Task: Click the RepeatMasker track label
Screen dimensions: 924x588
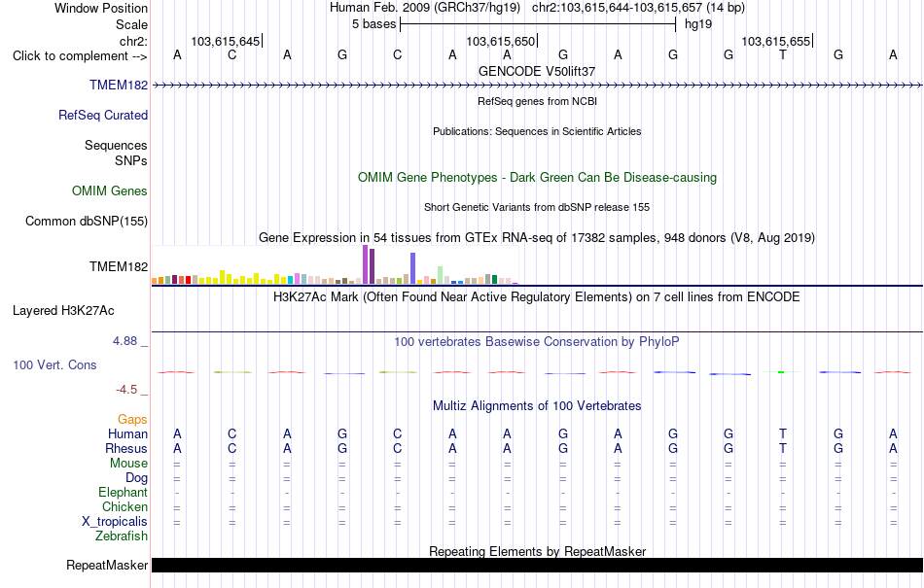Action: coord(107,565)
